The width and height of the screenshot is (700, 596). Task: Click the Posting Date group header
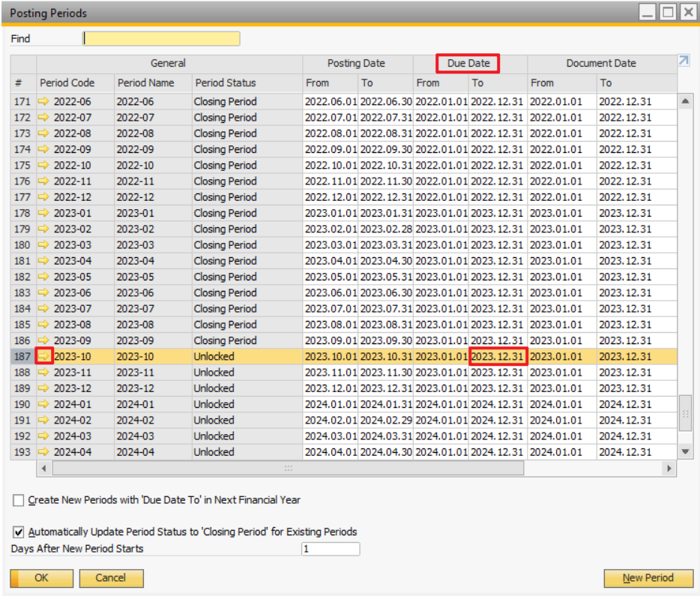(357, 64)
